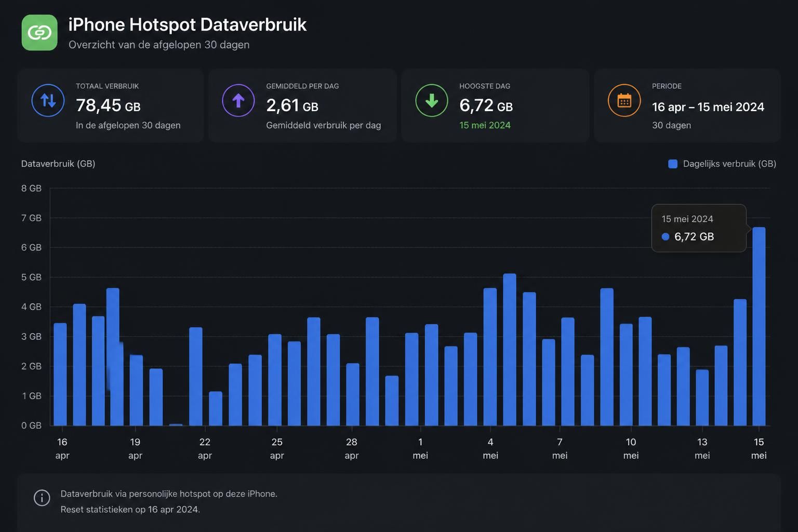The image size is (798, 532).
Task: Click the period 16 apr – 15 mei 2024
Action: point(708,107)
